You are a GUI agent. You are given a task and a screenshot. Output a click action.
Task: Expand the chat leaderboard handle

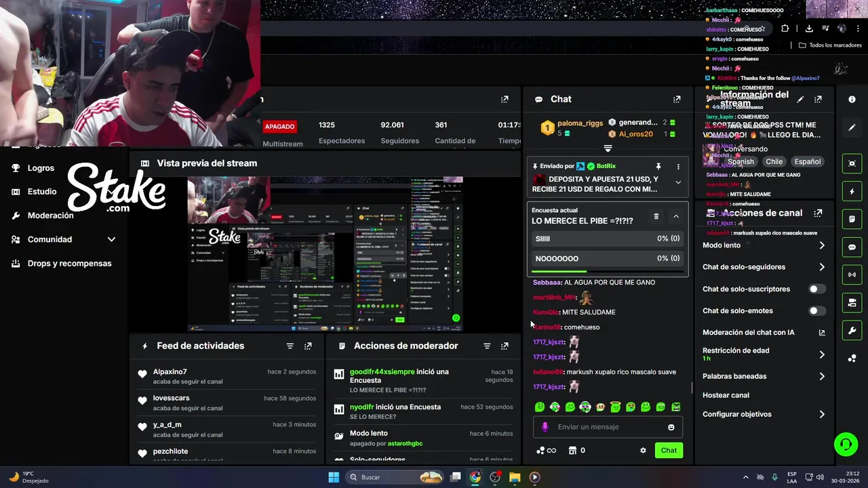pos(608,148)
